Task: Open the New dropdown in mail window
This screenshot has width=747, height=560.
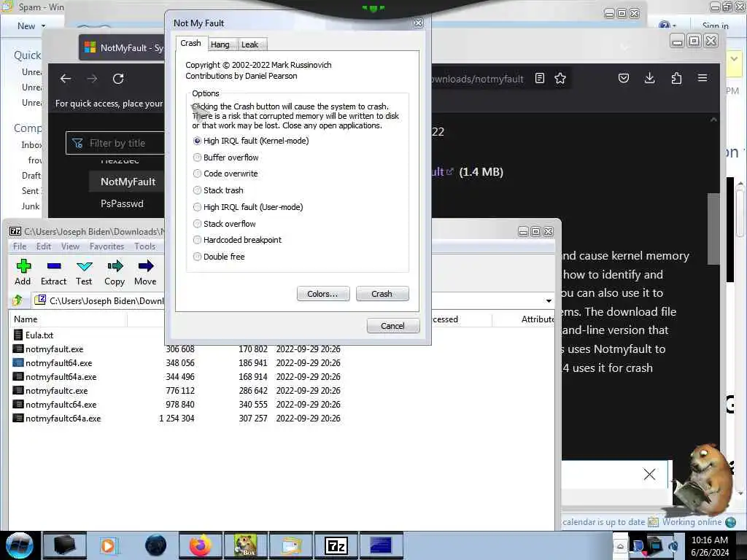Action: point(31,26)
